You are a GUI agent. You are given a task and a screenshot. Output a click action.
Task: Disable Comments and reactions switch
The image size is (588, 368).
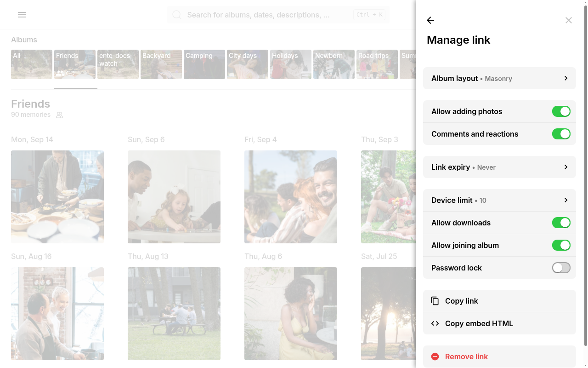tap(561, 134)
